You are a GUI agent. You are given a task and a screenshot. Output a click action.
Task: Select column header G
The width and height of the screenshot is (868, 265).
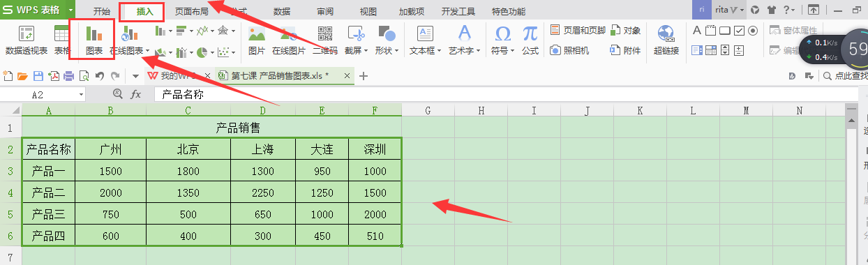[x=428, y=109]
